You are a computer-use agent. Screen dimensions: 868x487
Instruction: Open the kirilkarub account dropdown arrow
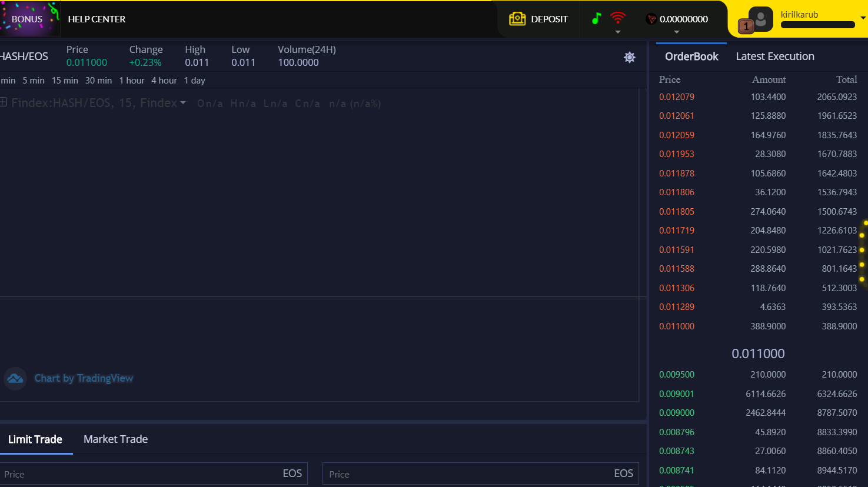[863, 18]
